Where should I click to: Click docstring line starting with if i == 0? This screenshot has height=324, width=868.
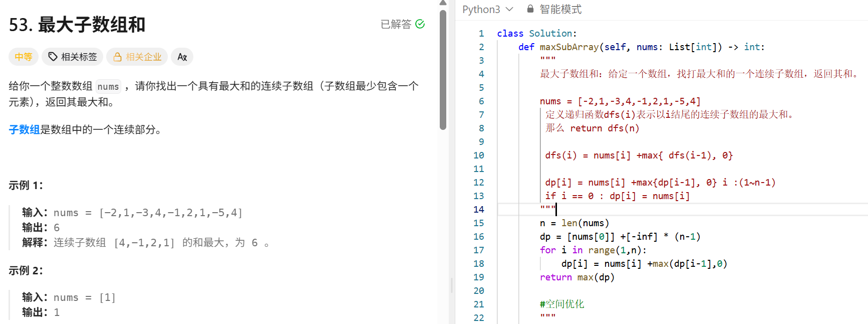[x=618, y=196]
